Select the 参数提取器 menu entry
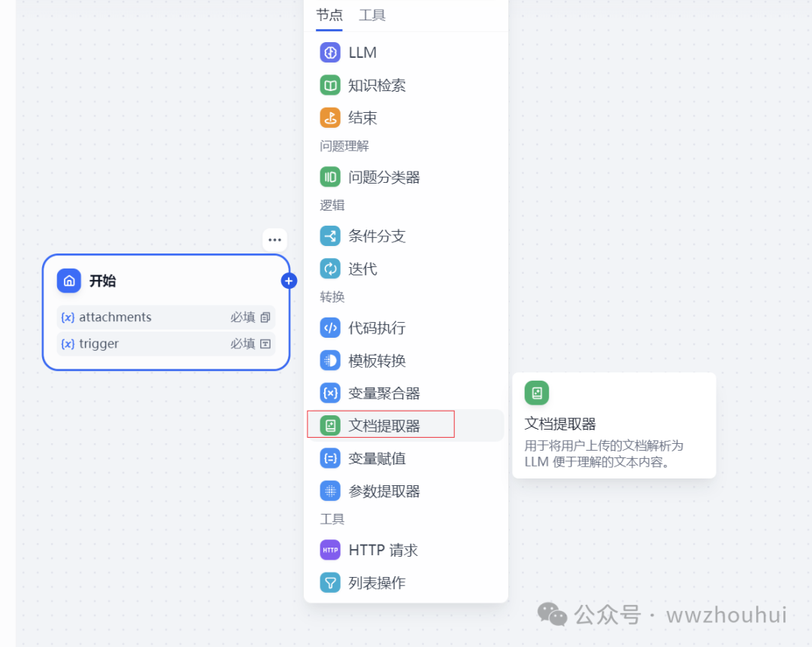 383,491
